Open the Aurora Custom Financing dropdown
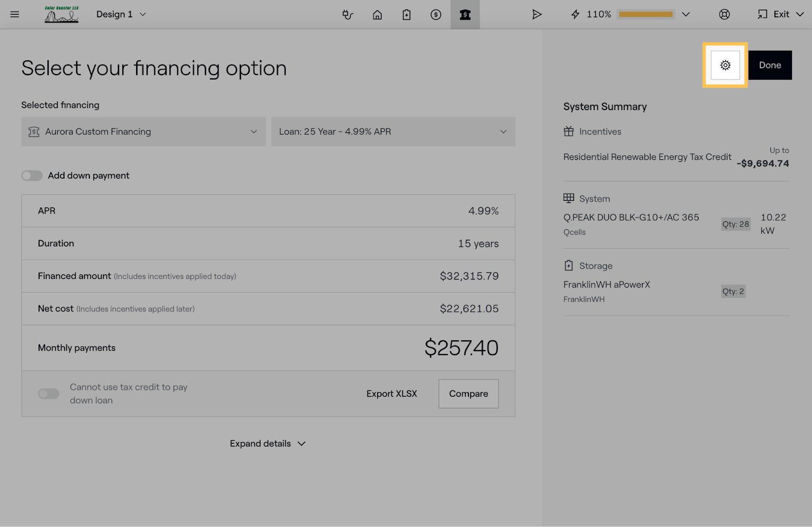This screenshot has width=812, height=527. pyautogui.click(x=143, y=132)
